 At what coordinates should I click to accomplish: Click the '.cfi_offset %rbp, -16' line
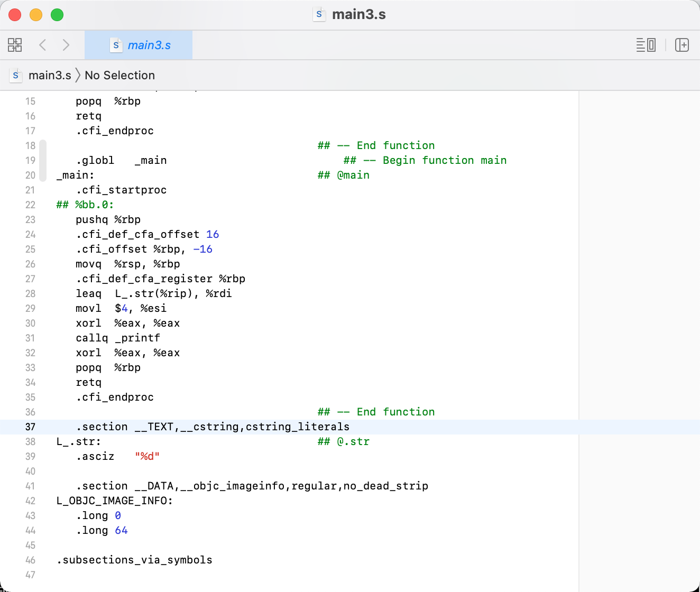[144, 249]
